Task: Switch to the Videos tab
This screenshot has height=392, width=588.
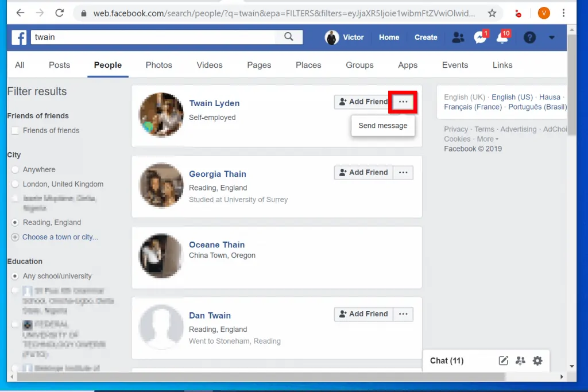Action: [209, 65]
